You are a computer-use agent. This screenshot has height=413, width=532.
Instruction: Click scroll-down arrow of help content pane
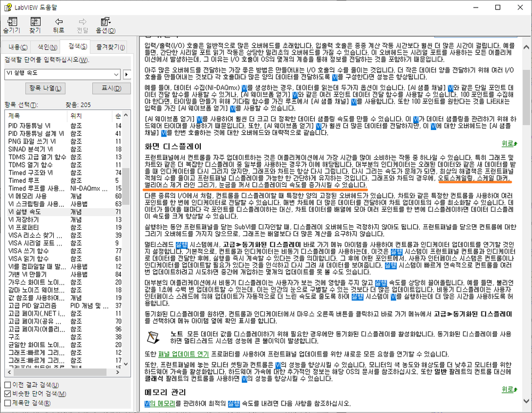(526, 401)
